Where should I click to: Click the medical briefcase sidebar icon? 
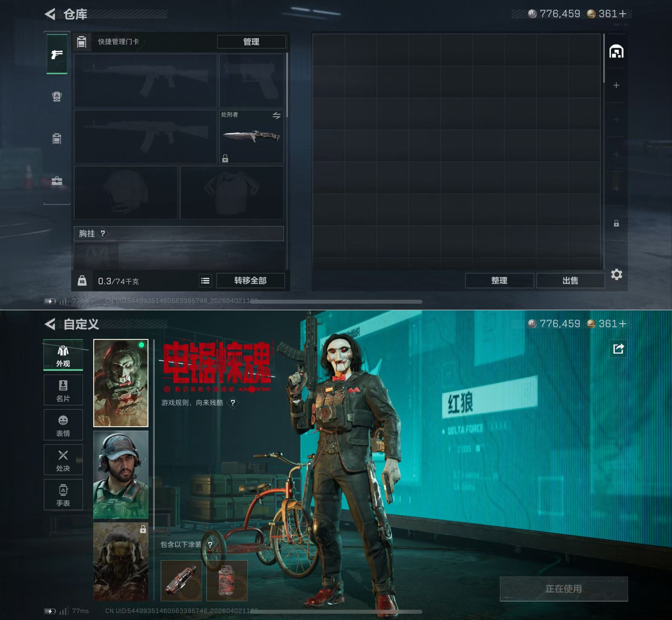[57, 181]
